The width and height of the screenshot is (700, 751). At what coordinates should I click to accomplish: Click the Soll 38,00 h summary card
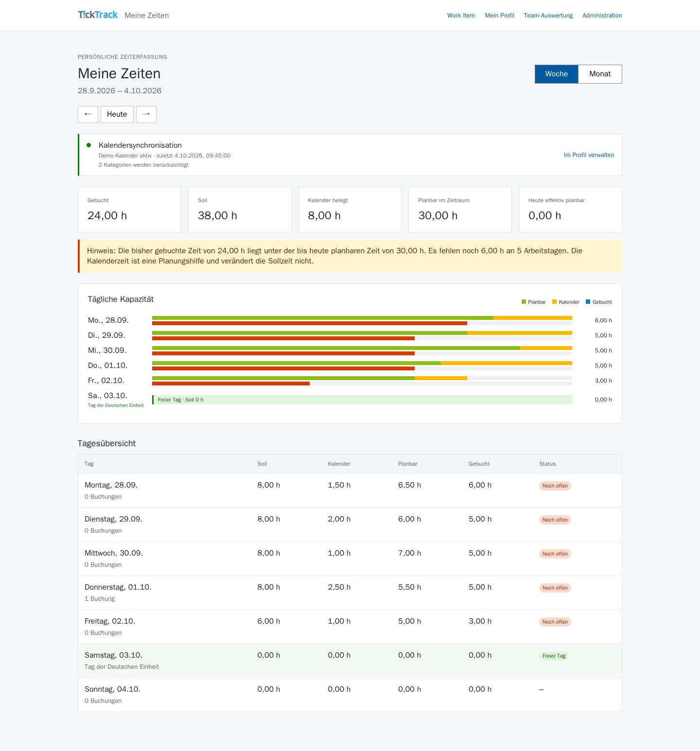[x=240, y=210]
